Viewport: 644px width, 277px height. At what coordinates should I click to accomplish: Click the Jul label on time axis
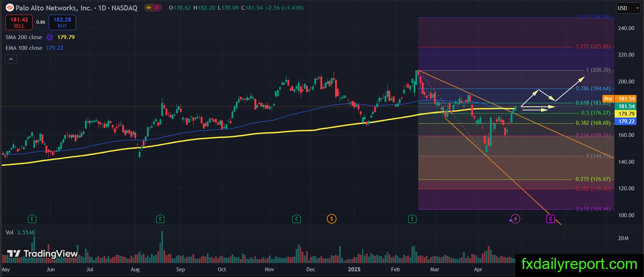[90, 269]
